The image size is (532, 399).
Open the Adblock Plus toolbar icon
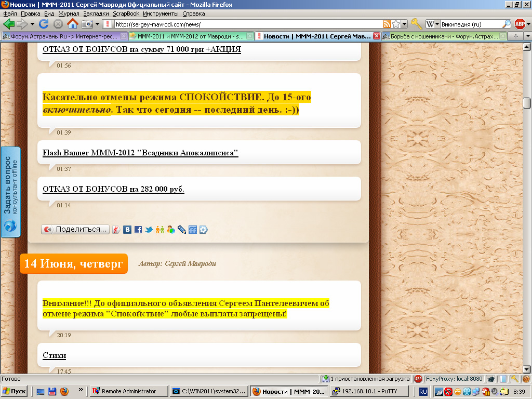pyautogui.click(x=520, y=24)
